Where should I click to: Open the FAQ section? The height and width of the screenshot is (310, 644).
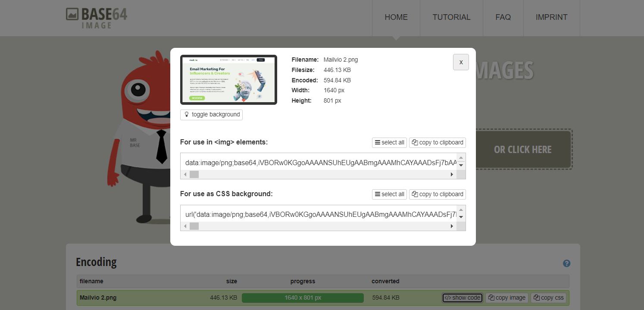tap(503, 17)
